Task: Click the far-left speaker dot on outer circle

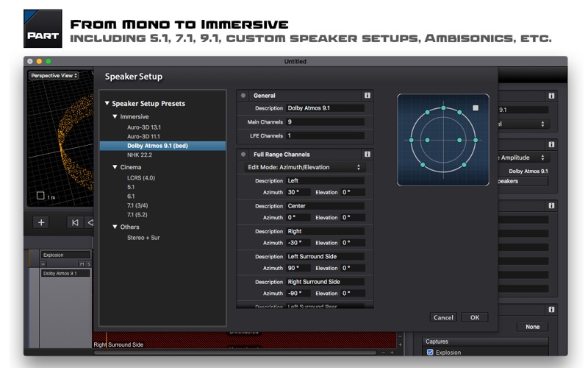Action: click(x=412, y=140)
